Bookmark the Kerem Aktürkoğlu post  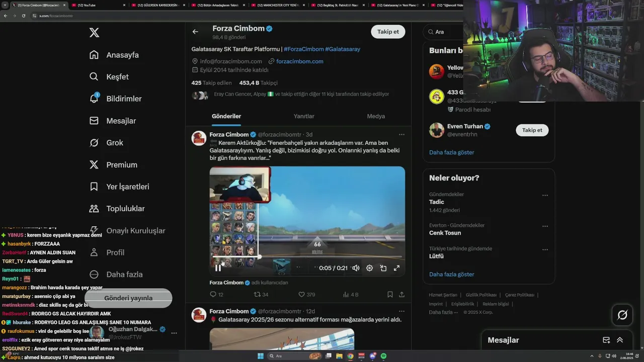point(390,295)
